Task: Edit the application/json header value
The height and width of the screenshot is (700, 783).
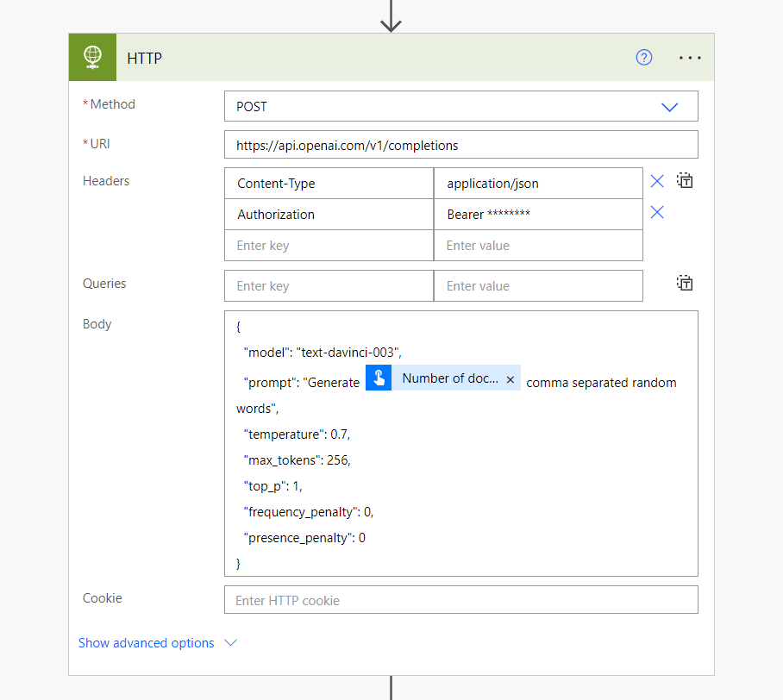Action: (x=538, y=184)
